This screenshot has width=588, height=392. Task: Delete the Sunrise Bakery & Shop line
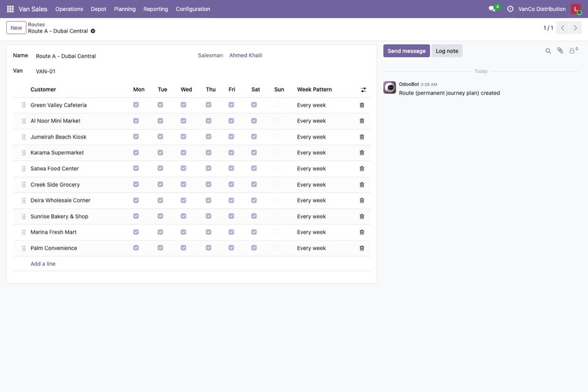point(362,217)
